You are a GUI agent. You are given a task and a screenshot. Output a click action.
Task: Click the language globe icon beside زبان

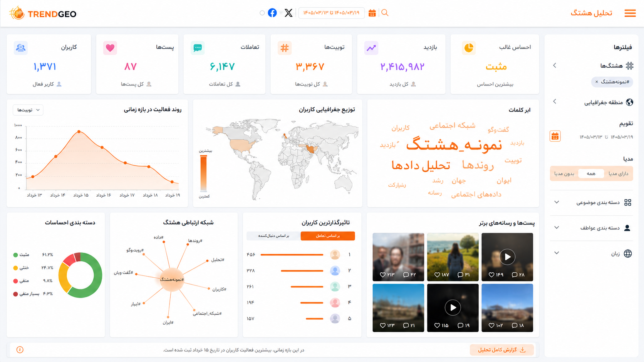coord(628,253)
